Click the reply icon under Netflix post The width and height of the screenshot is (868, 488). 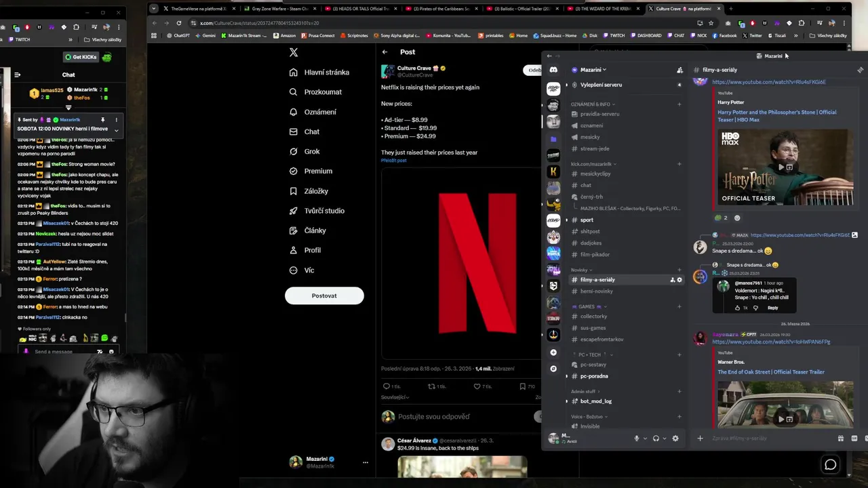(x=387, y=386)
